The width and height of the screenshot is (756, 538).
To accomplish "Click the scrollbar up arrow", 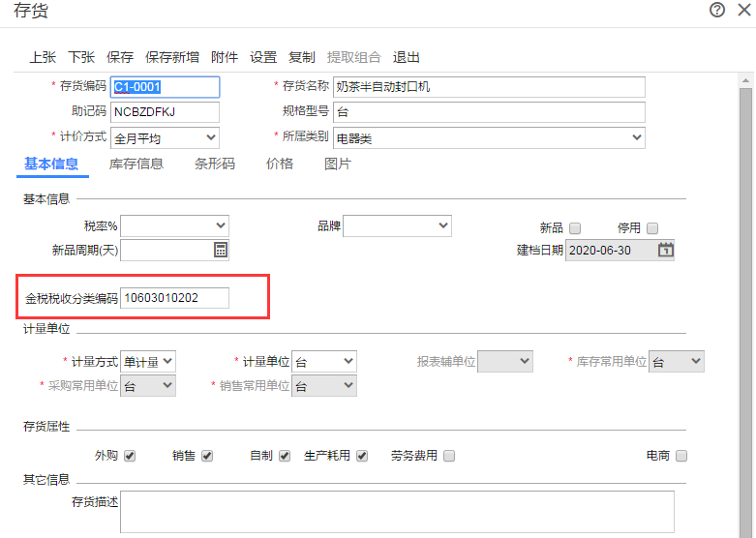I will (x=746, y=80).
